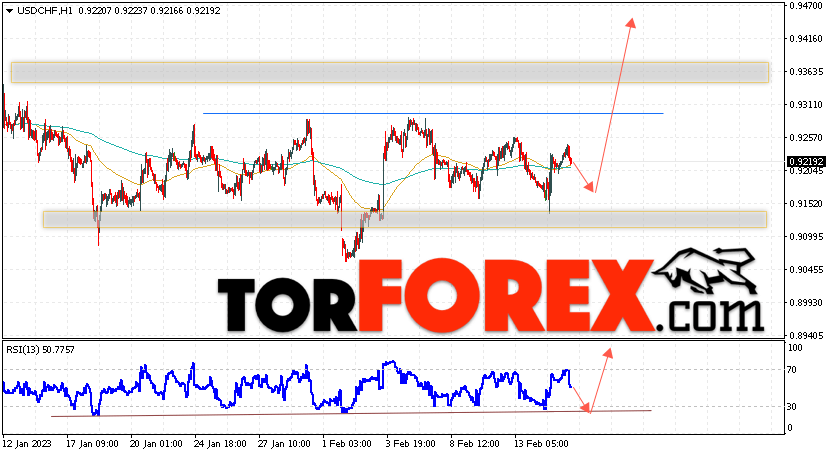Select the 0.94160 price level

click(x=806, y=39)
